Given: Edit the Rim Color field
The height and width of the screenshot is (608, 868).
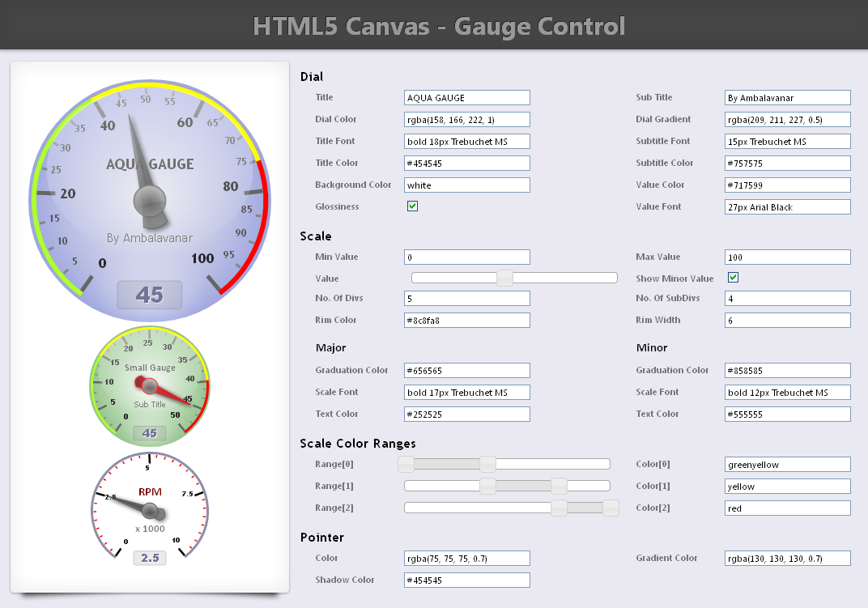Looking at the screenshot, I should [466, 321].
